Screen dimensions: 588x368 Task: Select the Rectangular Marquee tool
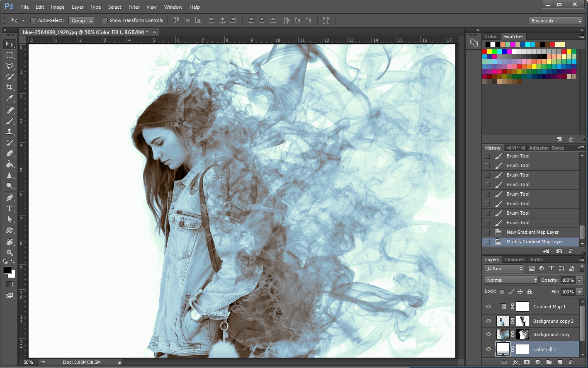coord(10,55)
